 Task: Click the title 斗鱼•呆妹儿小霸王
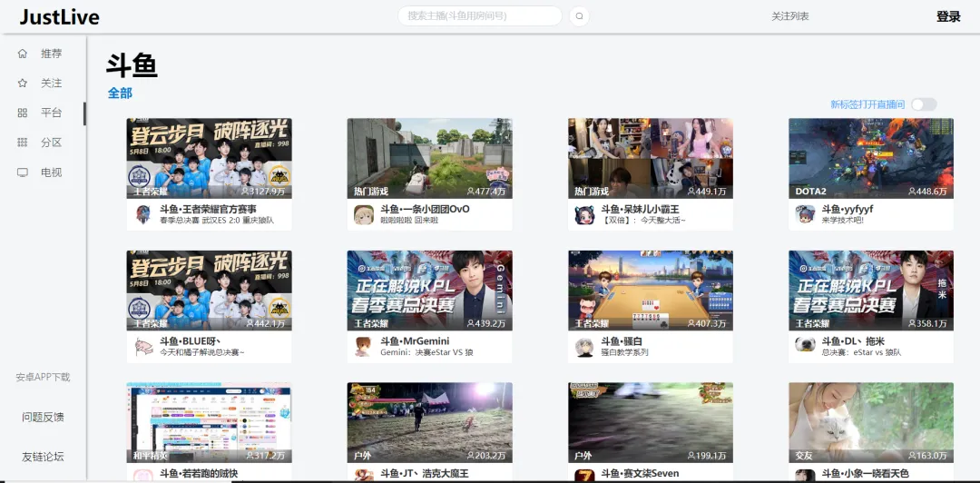640,209
